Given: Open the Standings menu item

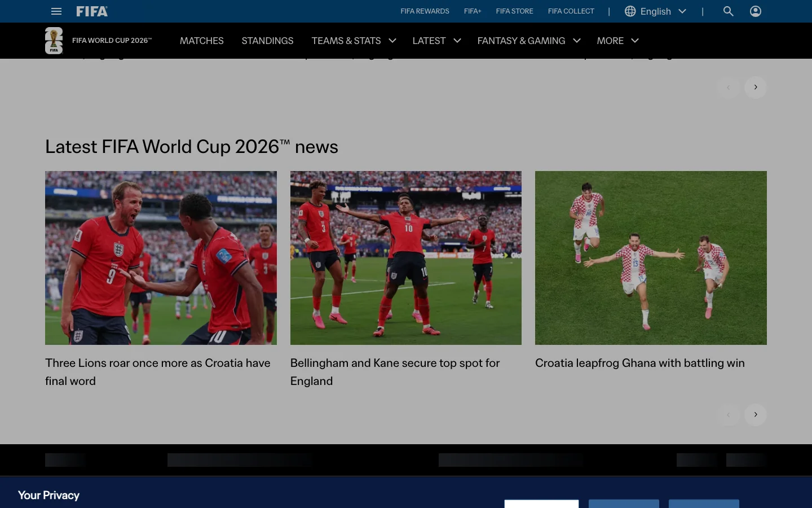Looking at the screenshot, I should (267, 41).
